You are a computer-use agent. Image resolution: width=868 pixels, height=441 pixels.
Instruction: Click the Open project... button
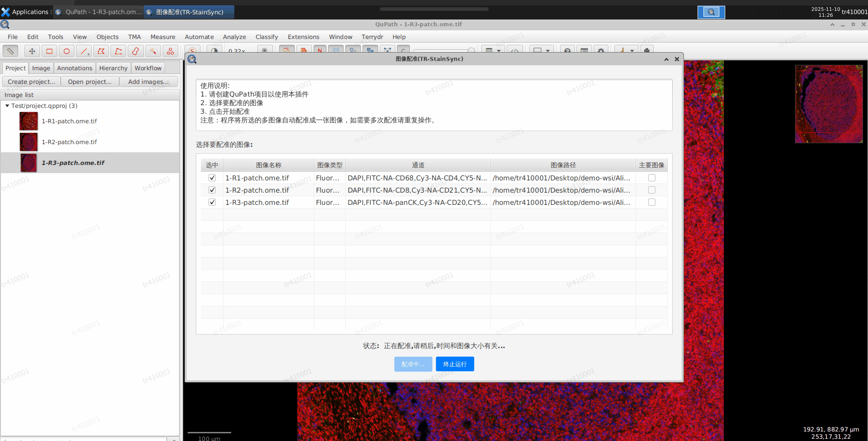click(x=90, y=82)
